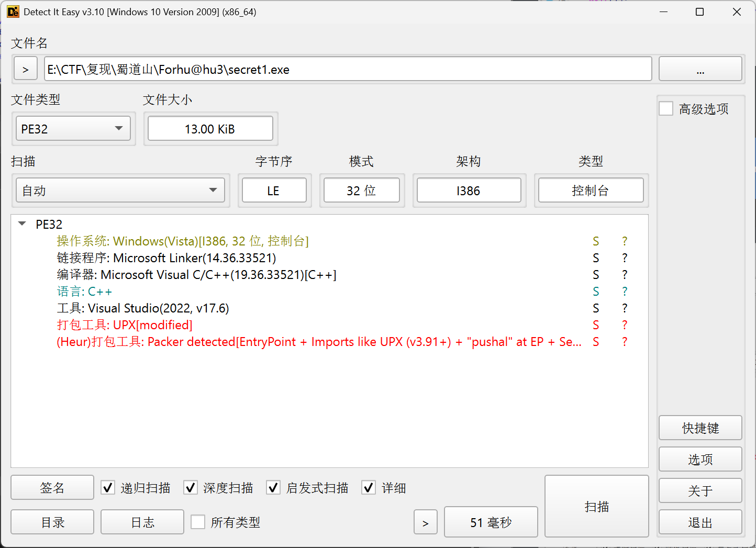The image size is (756, 548).
Task: Maximize the Detect It Easy window
Action: tap(699, 12)
